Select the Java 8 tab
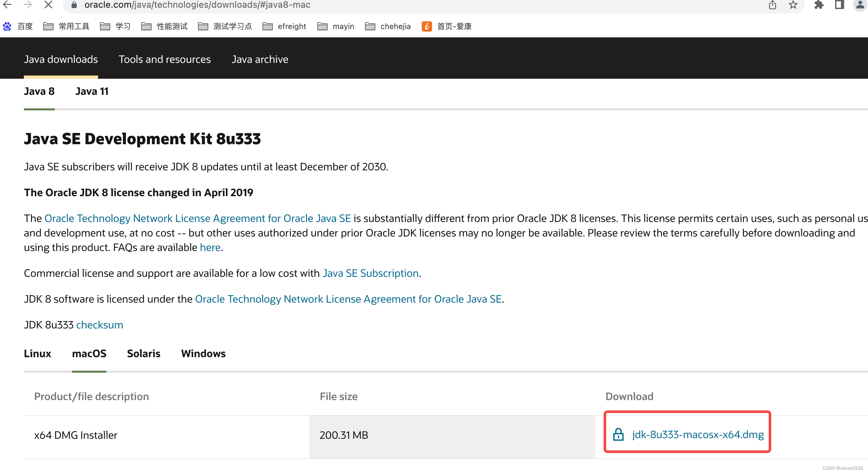This screenshot has width=868, height=473. (39, 91)
